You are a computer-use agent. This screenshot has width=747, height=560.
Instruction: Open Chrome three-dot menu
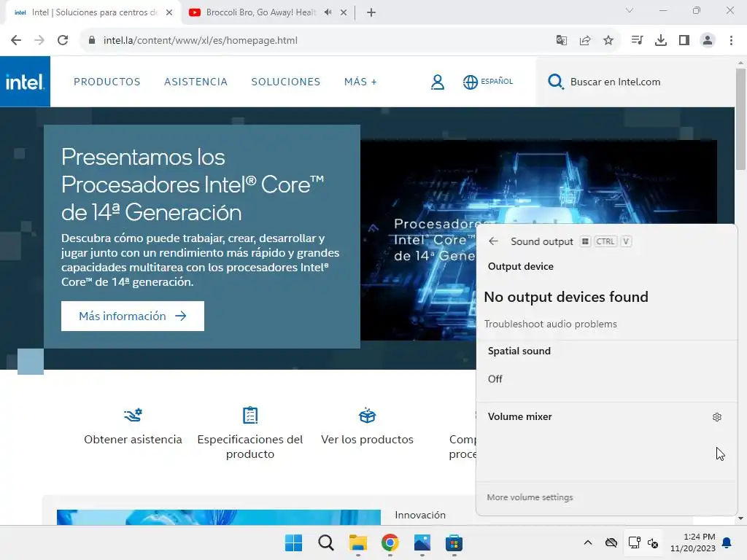[731, 40]
